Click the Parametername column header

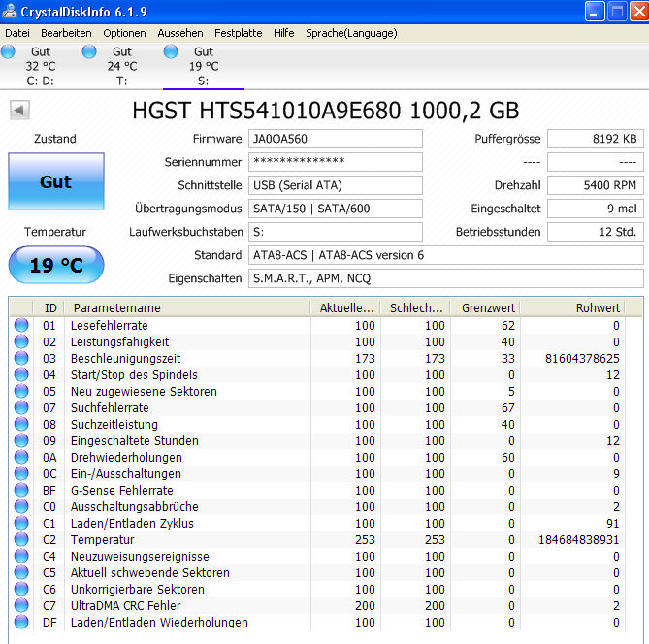[187, 307]
